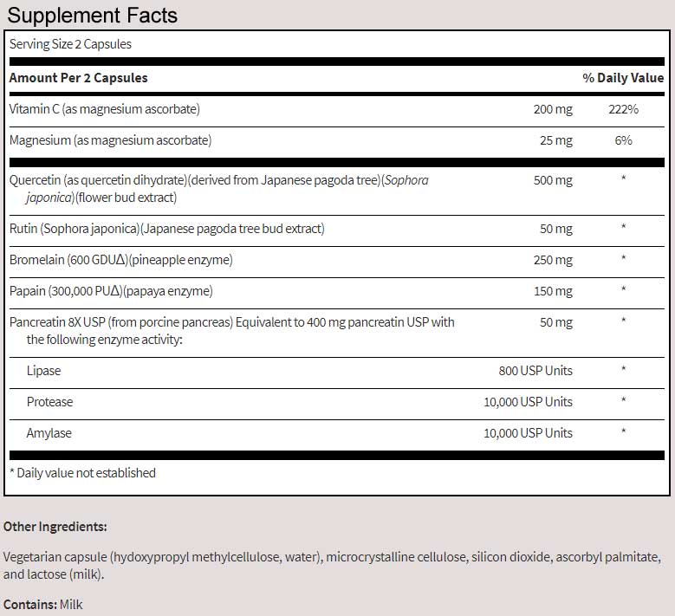Click the Quercetin ingredient description
Viewport: 675px width, 616px height.
[x=218, y=188]
